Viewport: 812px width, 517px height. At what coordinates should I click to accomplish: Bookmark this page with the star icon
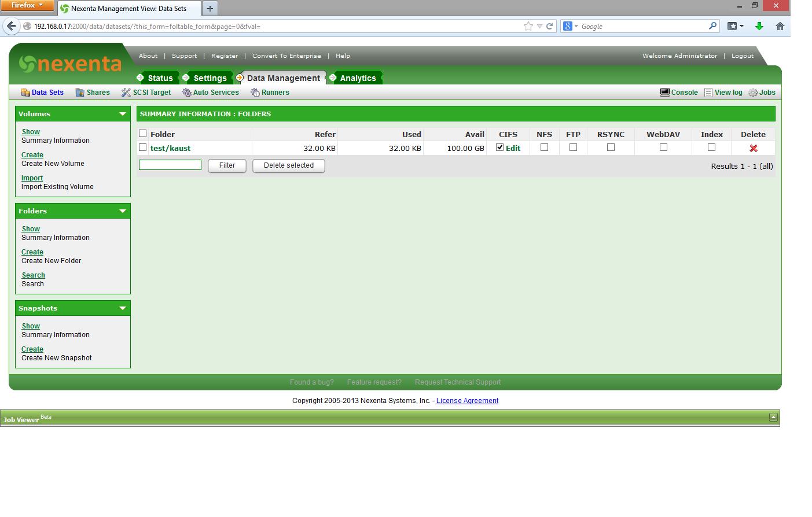(x=528, y=26)
